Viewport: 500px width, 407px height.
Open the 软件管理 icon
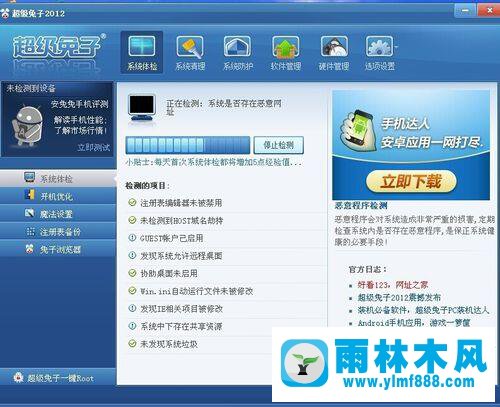click(286, 47)
